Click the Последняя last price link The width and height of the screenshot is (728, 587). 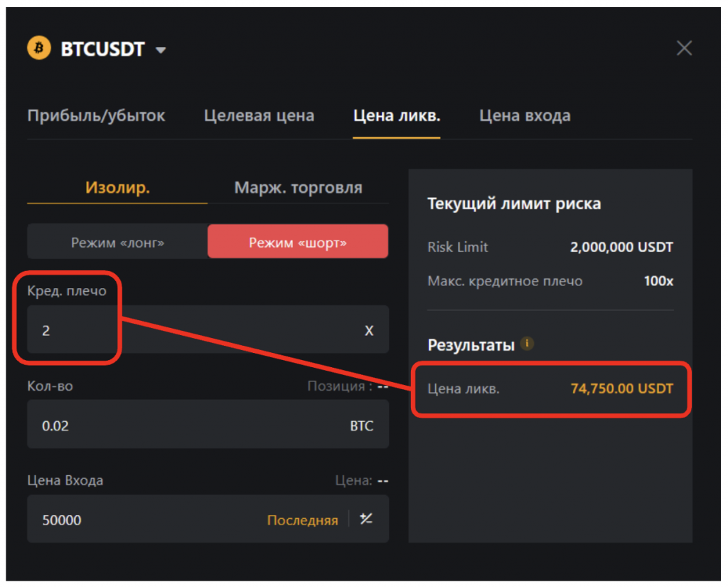(x=302, y=520)
